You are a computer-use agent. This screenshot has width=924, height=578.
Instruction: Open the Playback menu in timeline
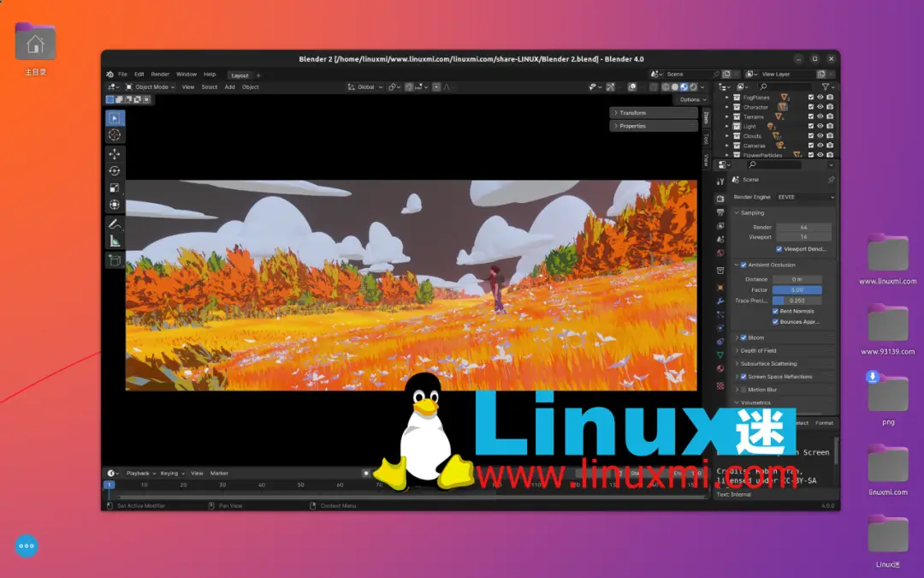point(141,474)
